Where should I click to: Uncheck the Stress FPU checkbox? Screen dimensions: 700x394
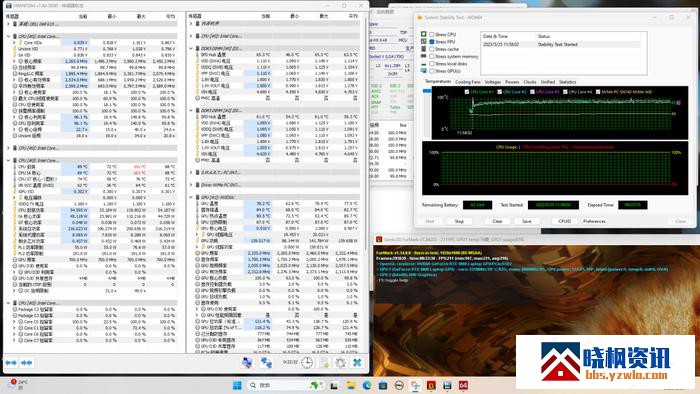tap(432, 41)
